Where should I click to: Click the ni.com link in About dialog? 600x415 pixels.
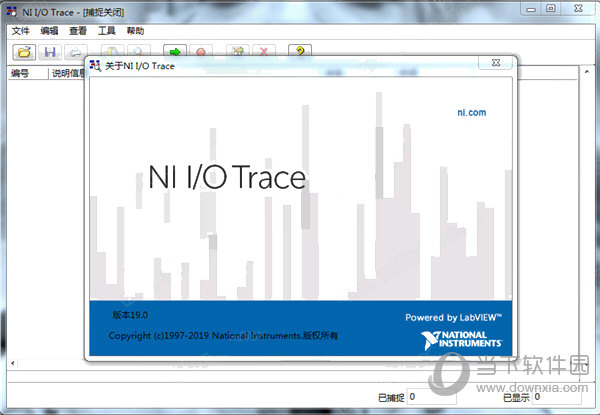tap(471, 113)
